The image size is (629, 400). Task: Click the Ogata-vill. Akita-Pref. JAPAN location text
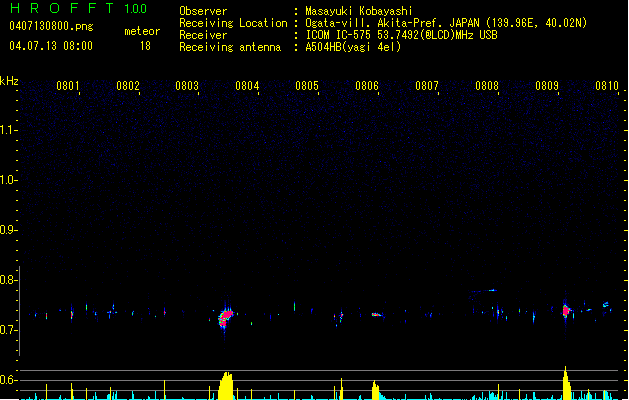[446, 23]
